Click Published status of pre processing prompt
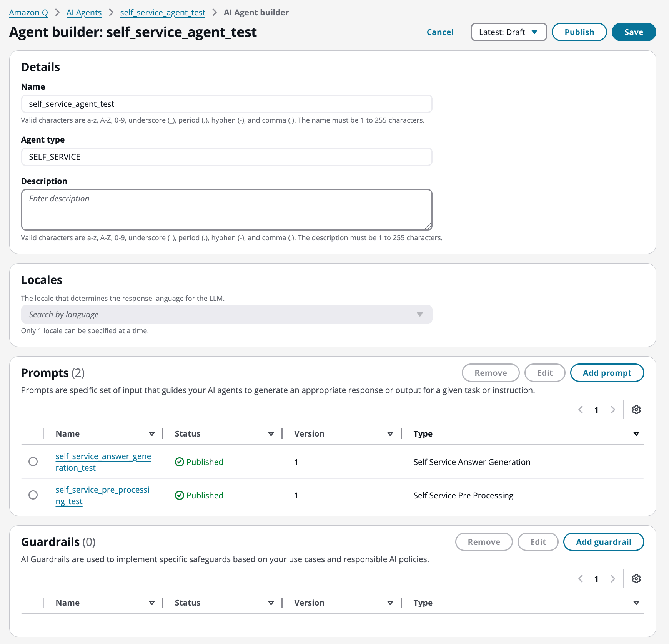Screen dimensions: 669x644 pos(199,495)
